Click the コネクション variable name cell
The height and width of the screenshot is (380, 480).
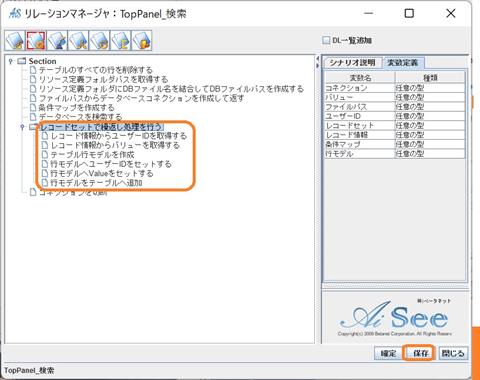pyautogui.click(x=360, y=88)
